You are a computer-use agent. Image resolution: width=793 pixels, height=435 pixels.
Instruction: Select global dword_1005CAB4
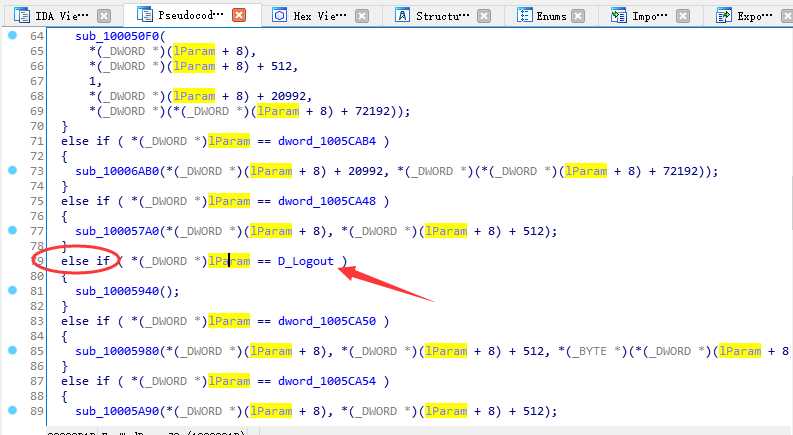point(327,141)
